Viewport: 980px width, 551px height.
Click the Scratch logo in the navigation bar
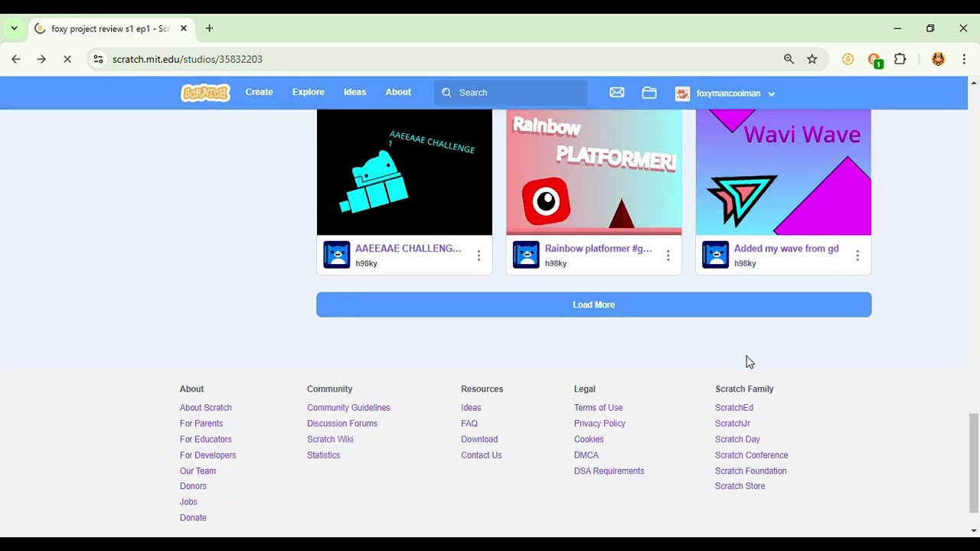point(205,93)
